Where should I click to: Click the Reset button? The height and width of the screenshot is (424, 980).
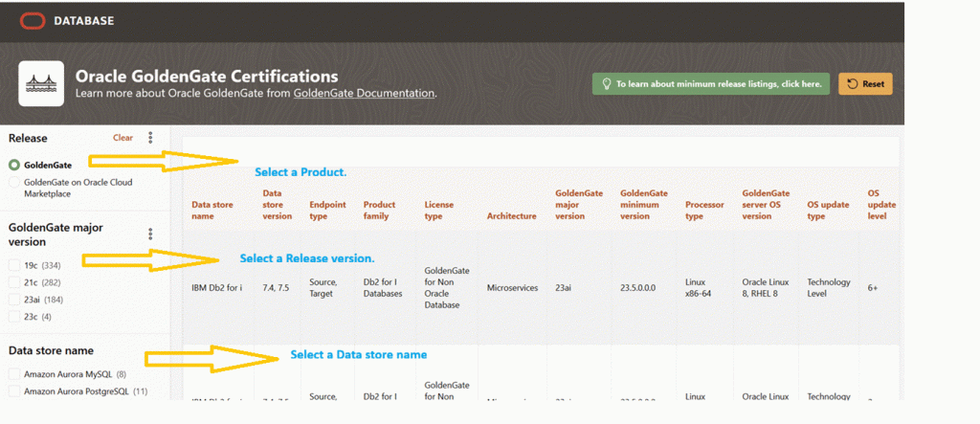pyautogui.click(x=865, y=84)
